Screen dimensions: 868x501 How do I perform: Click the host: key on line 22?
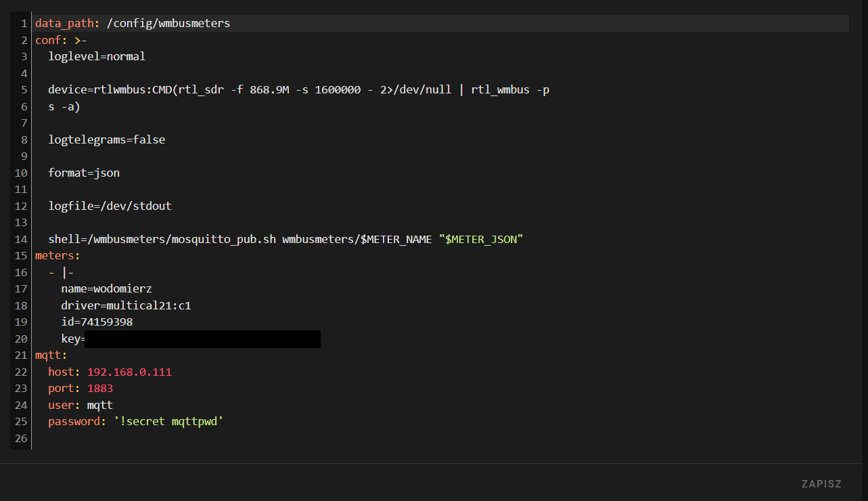tap(64, 372)
